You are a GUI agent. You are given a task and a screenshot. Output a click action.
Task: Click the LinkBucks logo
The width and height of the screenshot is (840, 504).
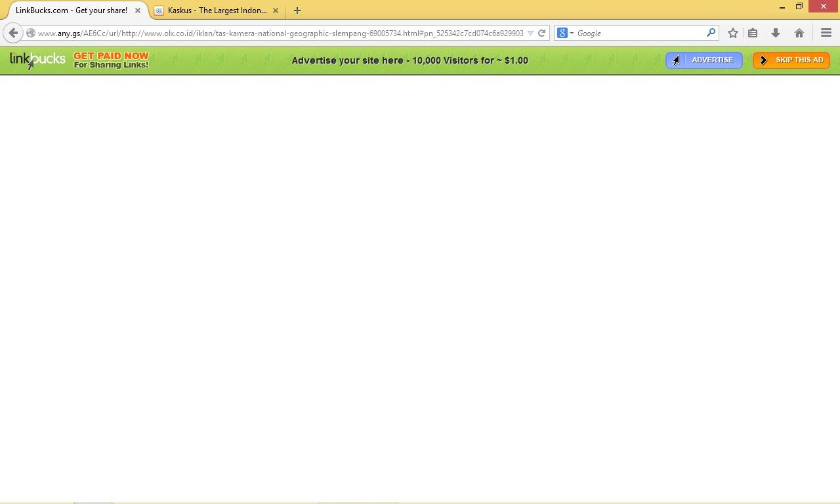click(37, 60)
